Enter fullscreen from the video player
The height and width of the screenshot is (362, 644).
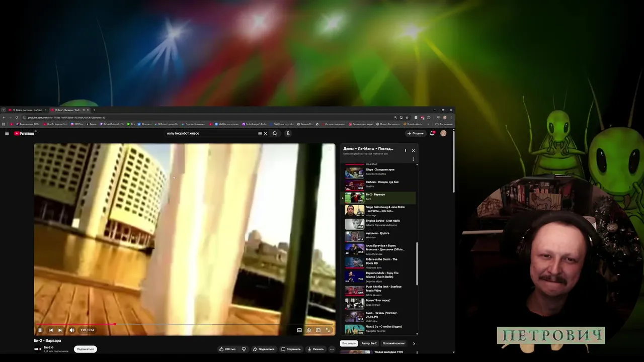tap(328, 330)
